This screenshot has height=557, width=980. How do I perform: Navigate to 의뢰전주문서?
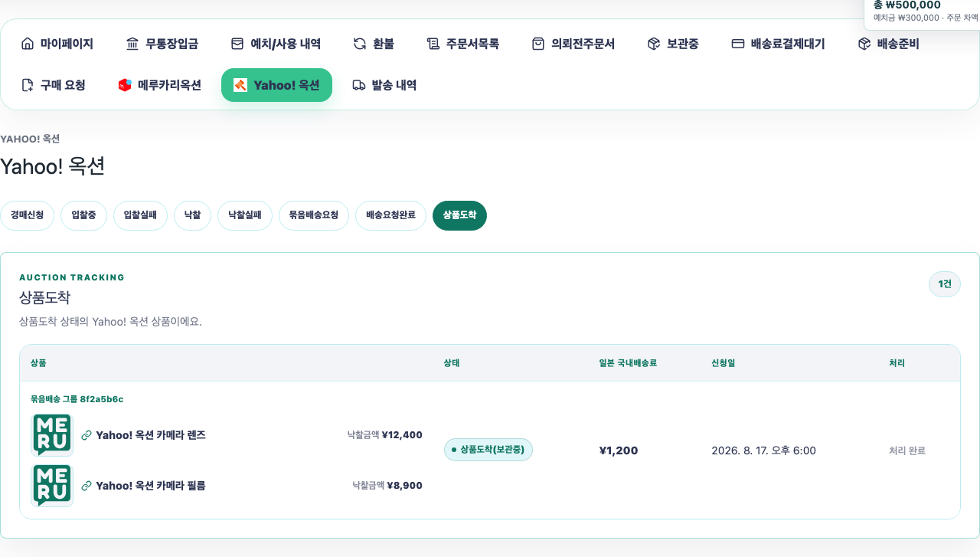[573, 44]
